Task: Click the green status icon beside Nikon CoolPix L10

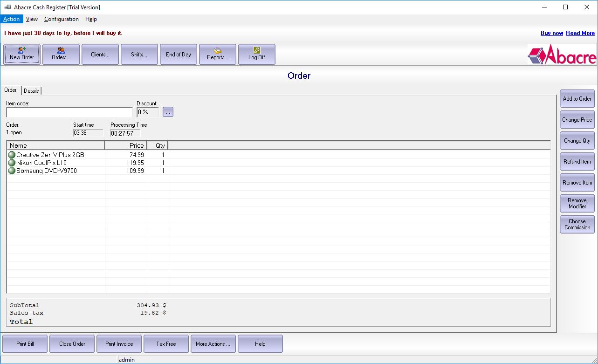Action: pyautogui.click(x=11, y=163)
